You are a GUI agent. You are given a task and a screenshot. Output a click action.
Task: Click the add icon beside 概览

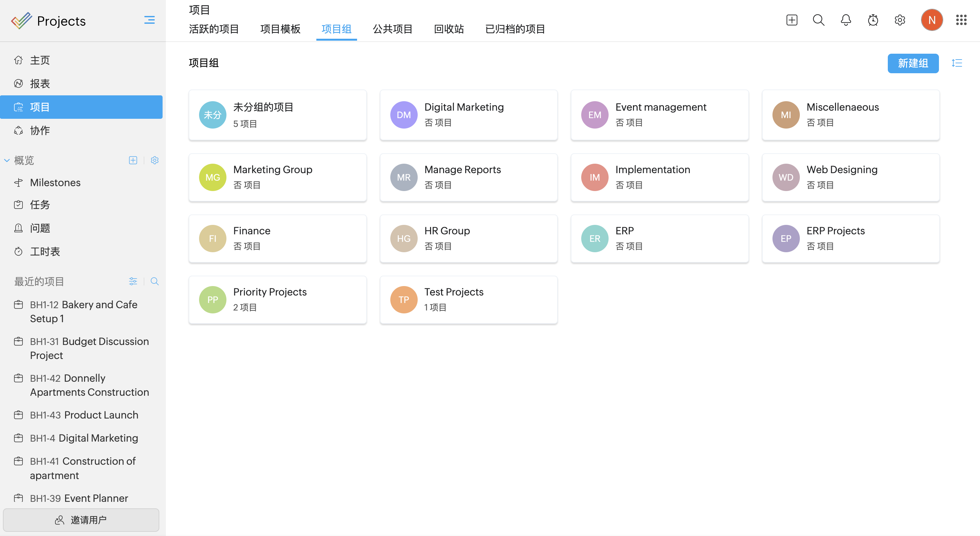click(133, 160)
